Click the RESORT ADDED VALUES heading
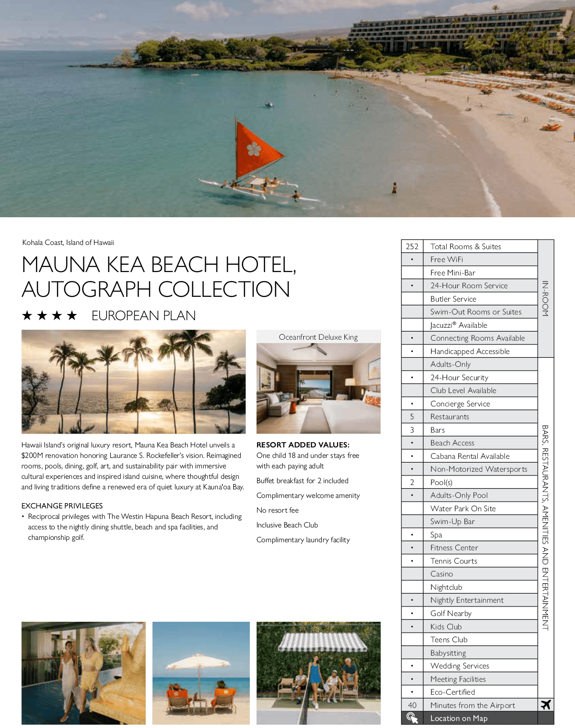 [303, 445]
